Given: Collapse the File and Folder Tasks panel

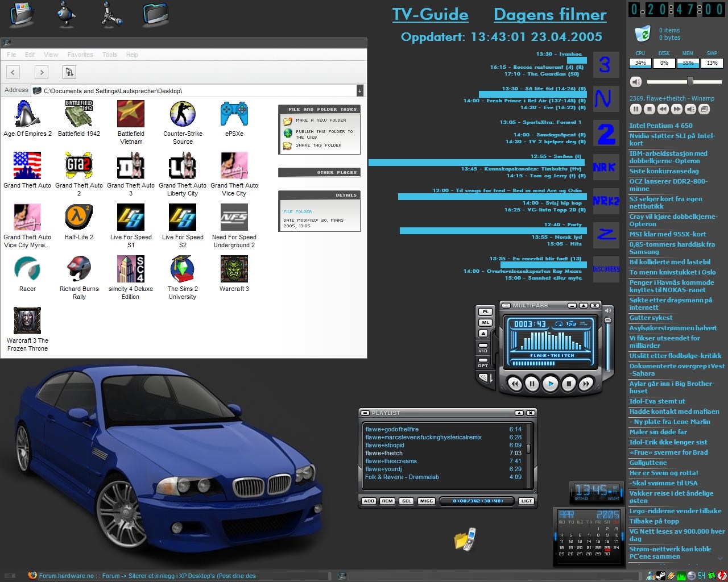Looking at the screenshot, I should pos(319,109).
